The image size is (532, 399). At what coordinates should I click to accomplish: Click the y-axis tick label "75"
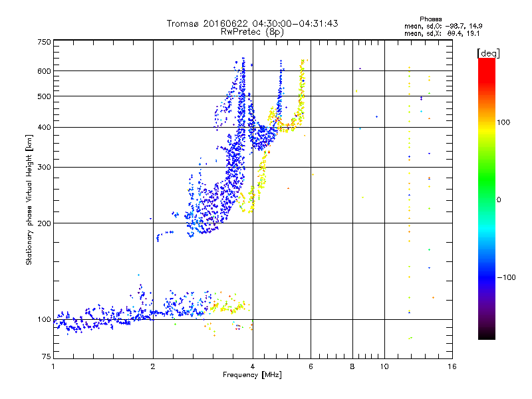47,356
